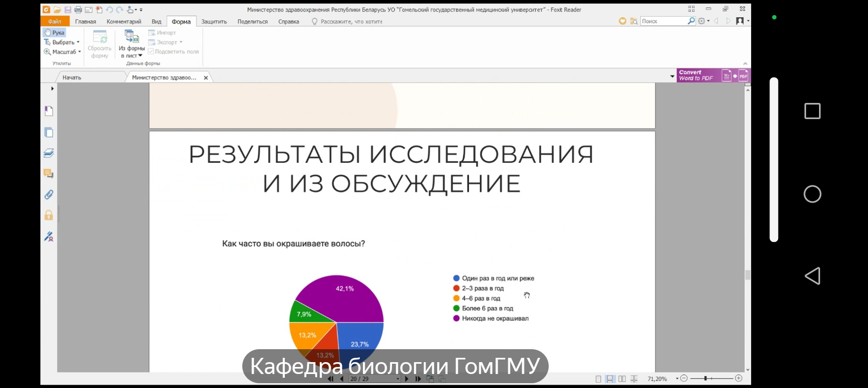Click the zoom slider handle in status bar
The width and height of the screenshot is (868, 388).
tap(705, 378)
